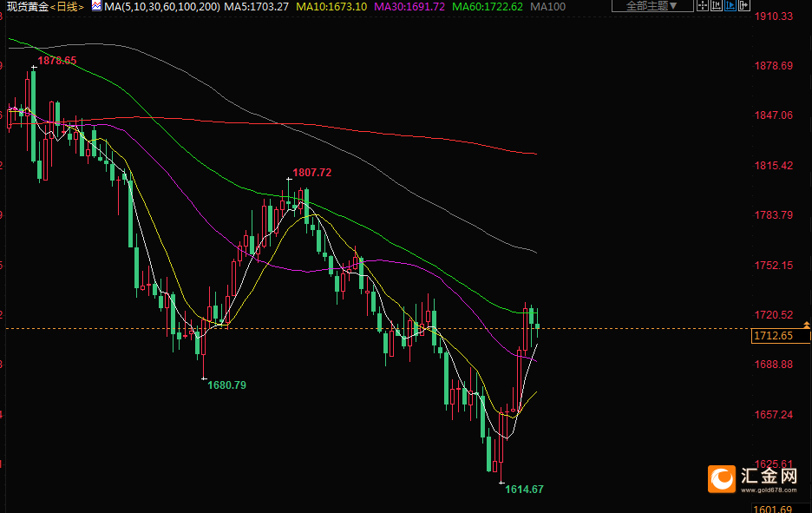Screen dimensions: 812x513
Task: Click the 1680.79 low price marker
Action: pos(226,385)
